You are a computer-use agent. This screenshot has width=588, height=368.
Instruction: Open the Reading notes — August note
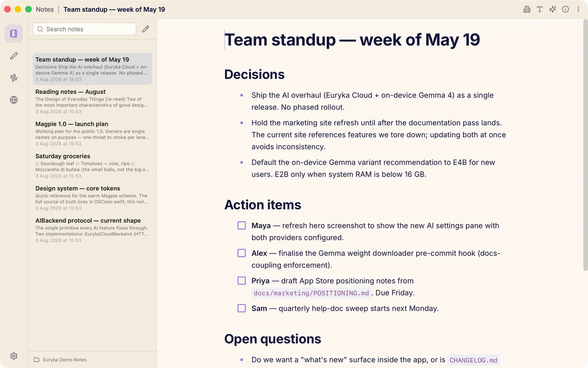(92, 101)
